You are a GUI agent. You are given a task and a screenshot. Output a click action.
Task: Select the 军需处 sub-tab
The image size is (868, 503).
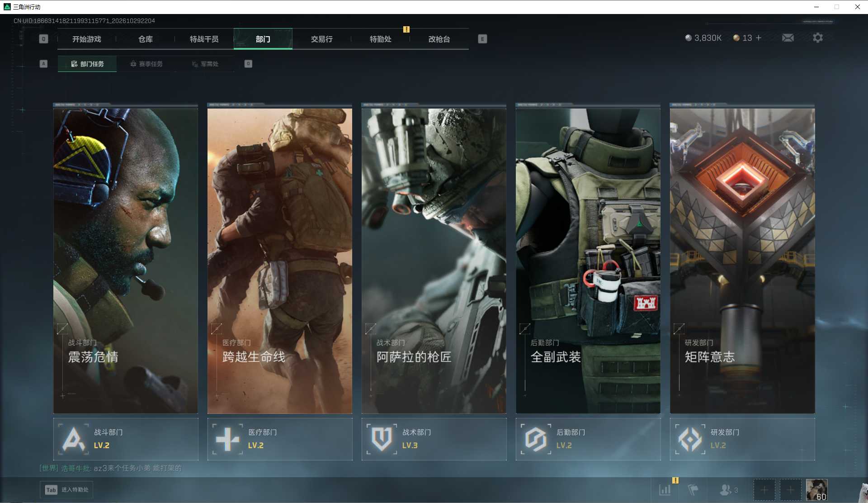coord(205,64)
